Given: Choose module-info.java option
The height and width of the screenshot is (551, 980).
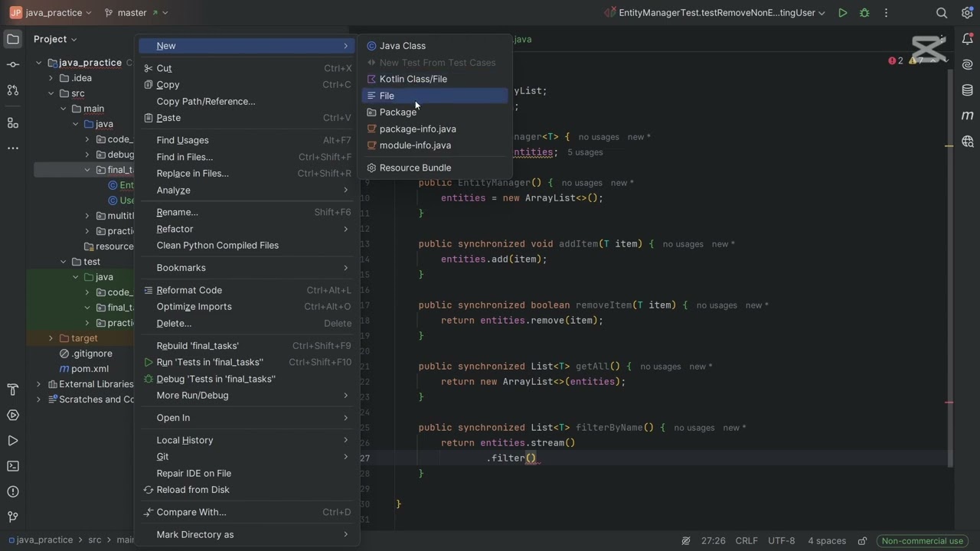Looking at the screenshot, I should click(x=435, y=145).
